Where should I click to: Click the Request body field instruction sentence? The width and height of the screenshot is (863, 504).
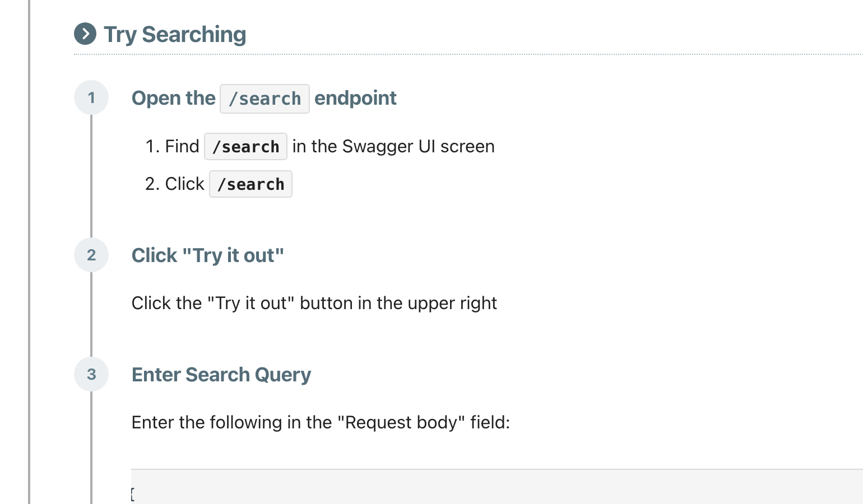(x=321, y=422)
